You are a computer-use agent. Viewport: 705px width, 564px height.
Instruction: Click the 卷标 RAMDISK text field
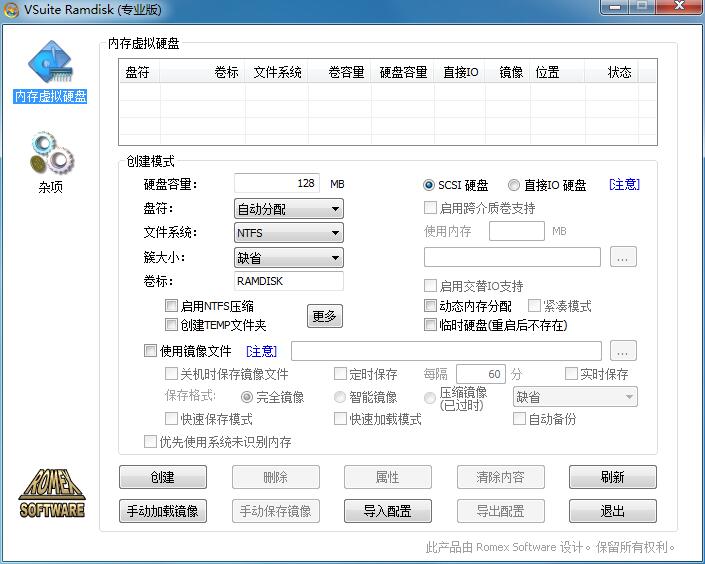click(288, 281)
